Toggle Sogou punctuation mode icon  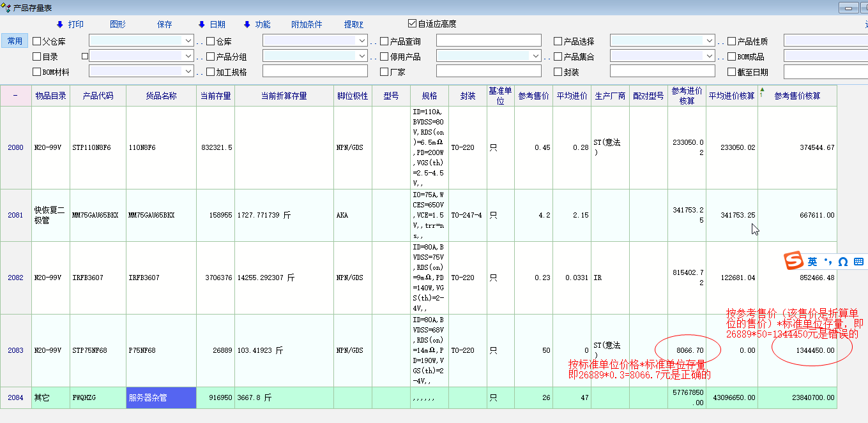[x=828, y=262]
